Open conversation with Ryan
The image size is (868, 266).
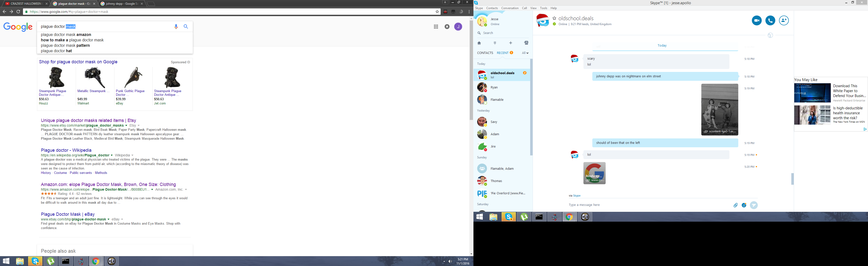pyautogui.click(x=502, y=87)
